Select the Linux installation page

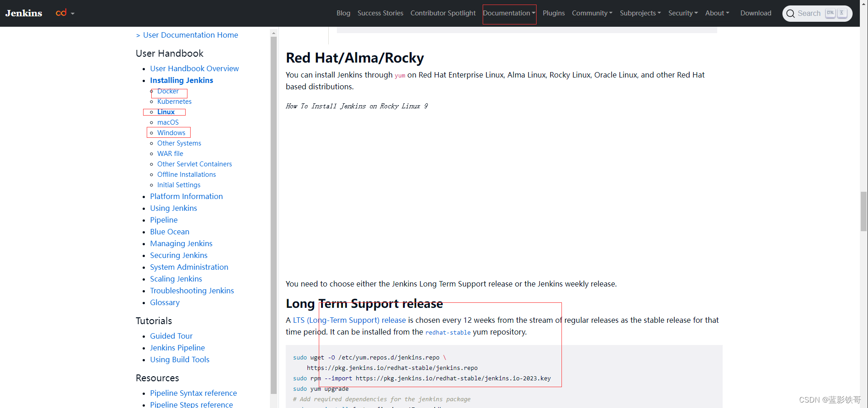(166, 112)
